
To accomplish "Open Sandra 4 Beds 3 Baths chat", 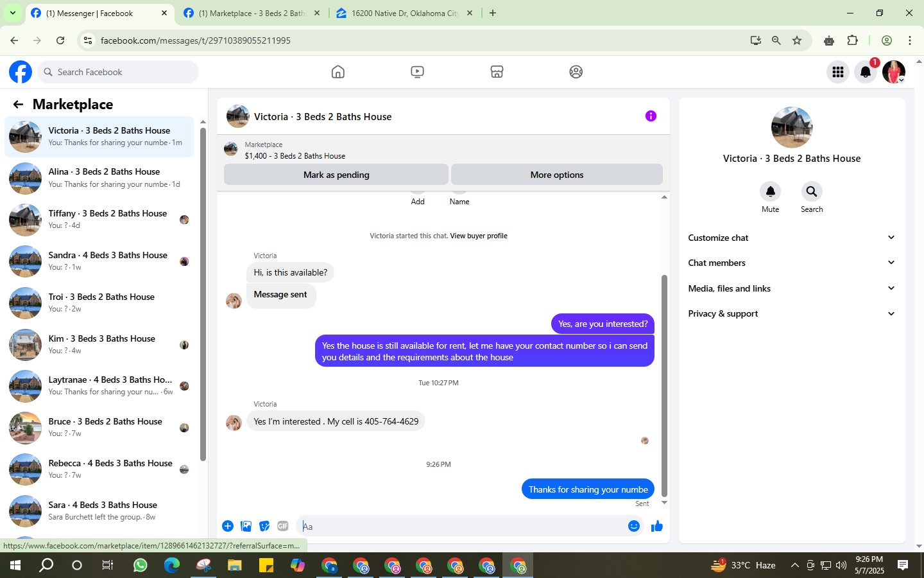I will point(99,261).
